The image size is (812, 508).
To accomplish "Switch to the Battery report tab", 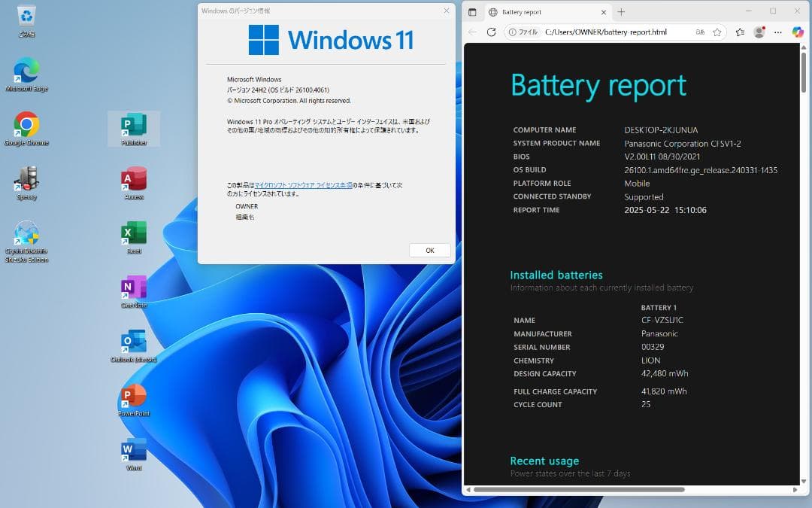I will click(x=541, y=12).
